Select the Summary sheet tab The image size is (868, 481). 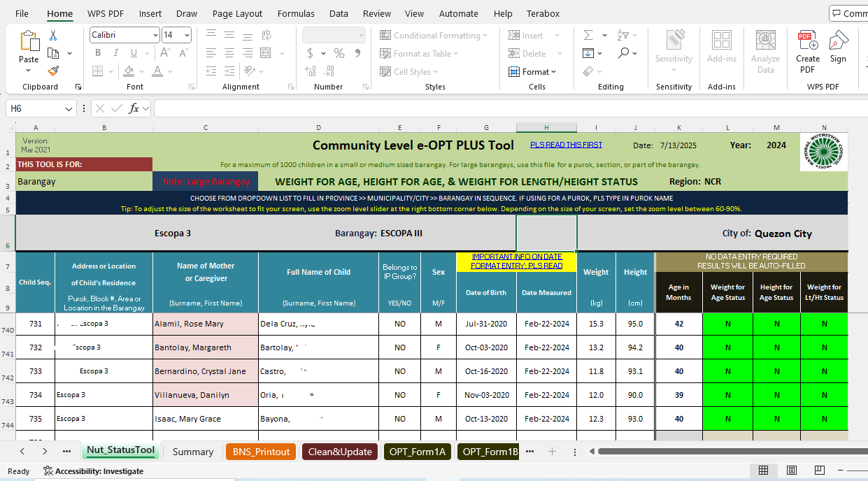[192, 452]
